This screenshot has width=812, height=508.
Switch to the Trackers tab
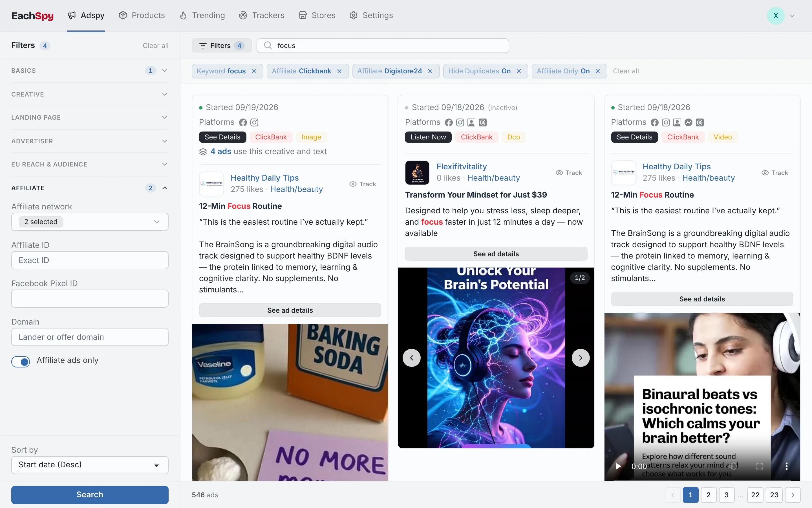click(262, 16)
